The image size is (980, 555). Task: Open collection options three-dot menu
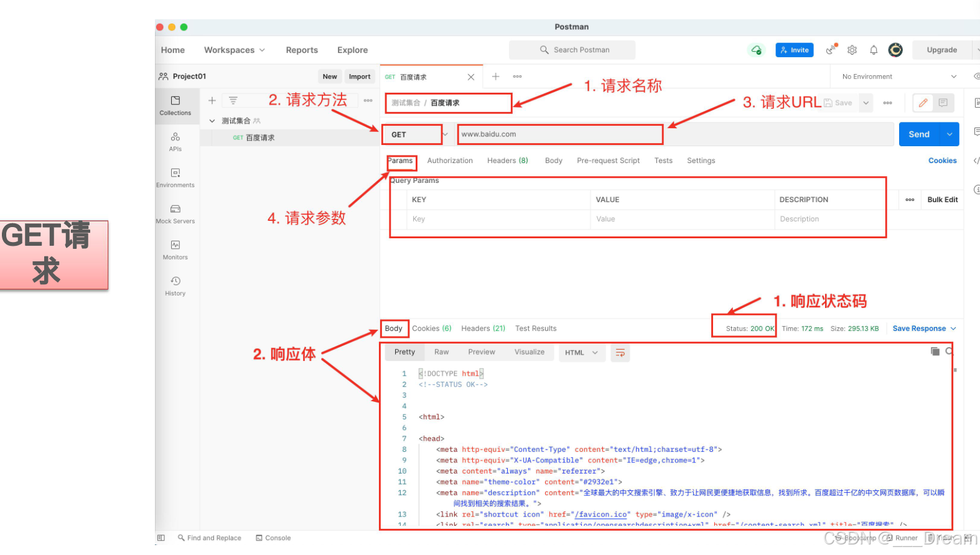368,100
